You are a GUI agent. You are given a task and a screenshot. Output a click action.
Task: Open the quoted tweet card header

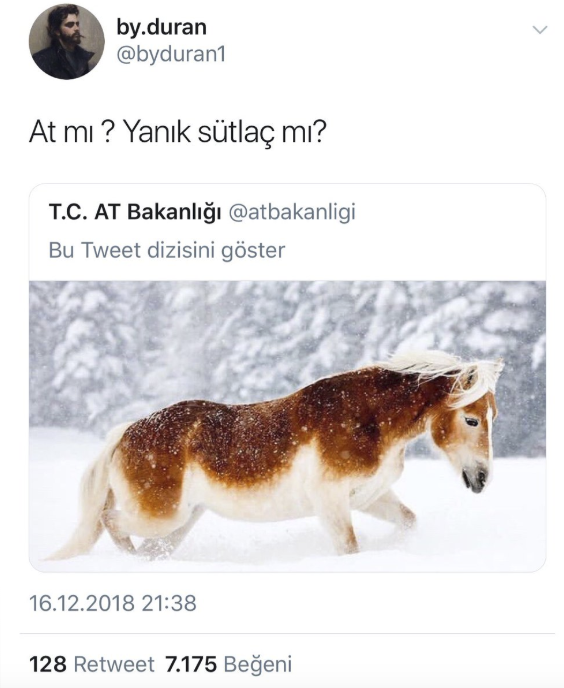click(287, 232)
